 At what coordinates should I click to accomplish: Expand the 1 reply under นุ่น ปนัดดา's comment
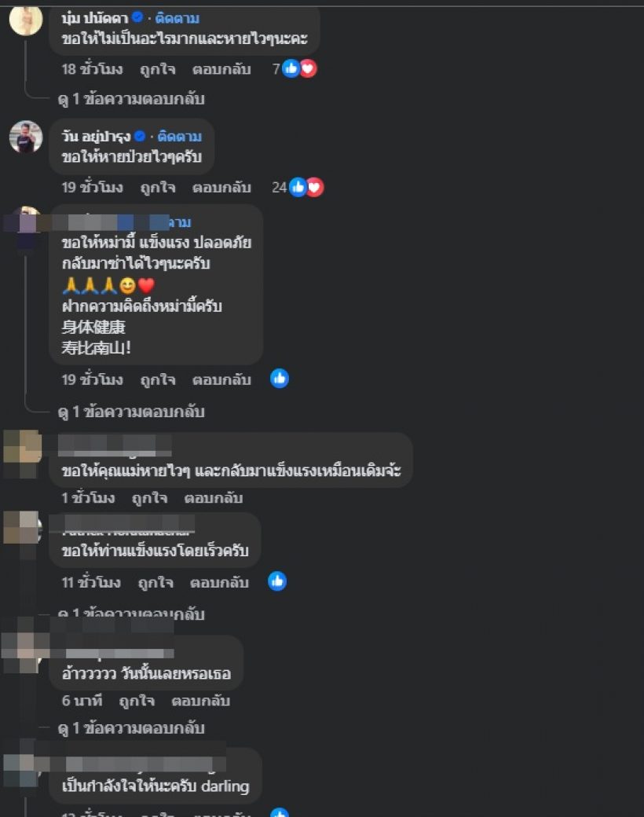pyautogui.click(x=131, y=99)
